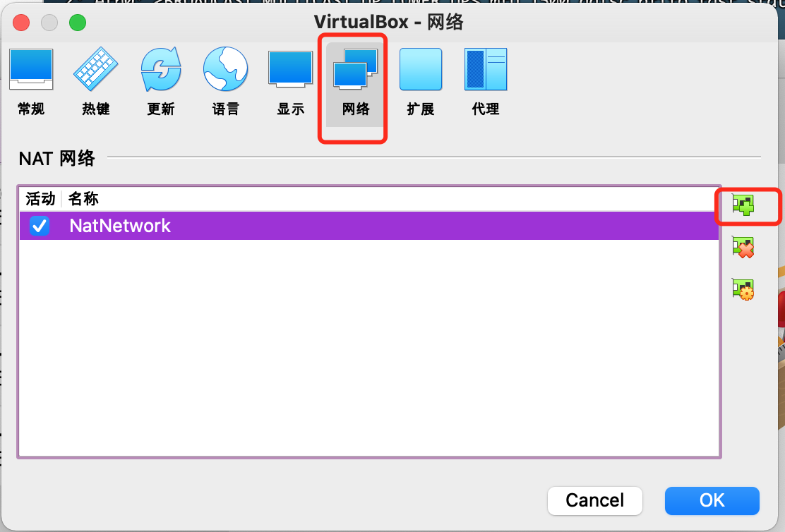785x532 pixels.
Task: Click the Cancel button
Action: click(x=595, y=500)
